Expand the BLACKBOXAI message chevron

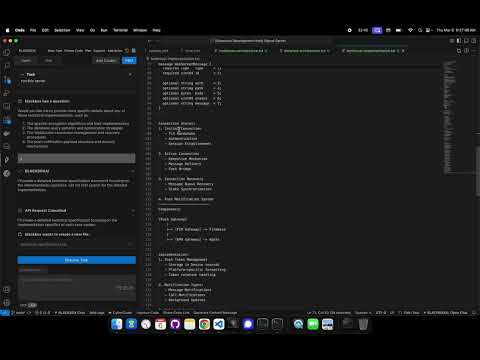[133, 171]
